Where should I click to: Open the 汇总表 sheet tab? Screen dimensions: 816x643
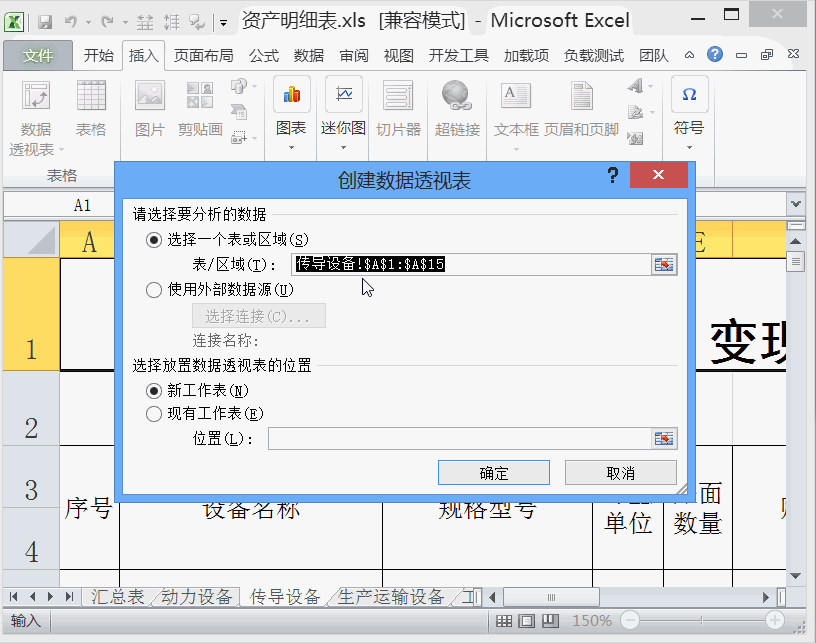118,597
